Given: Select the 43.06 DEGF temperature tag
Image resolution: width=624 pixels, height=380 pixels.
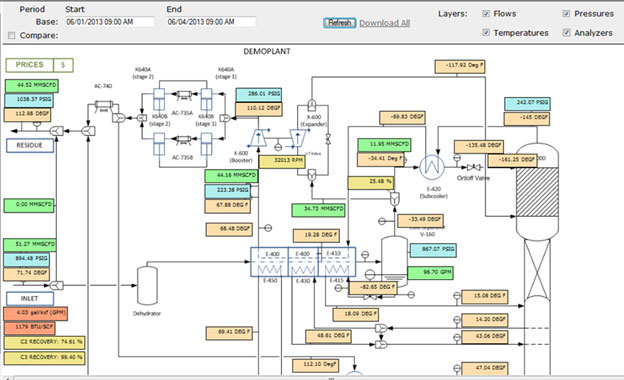Looking at the screenshot, I should (x=485, y=337).
